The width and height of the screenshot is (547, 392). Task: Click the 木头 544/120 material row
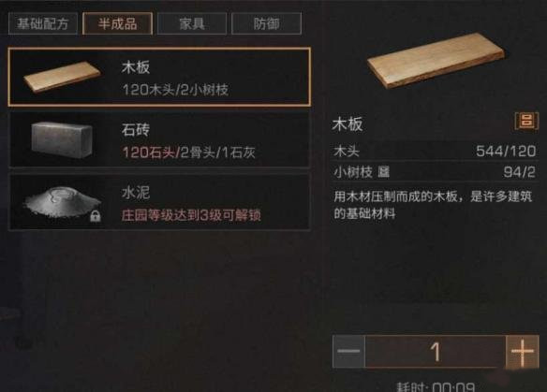(x=435, y=152)
